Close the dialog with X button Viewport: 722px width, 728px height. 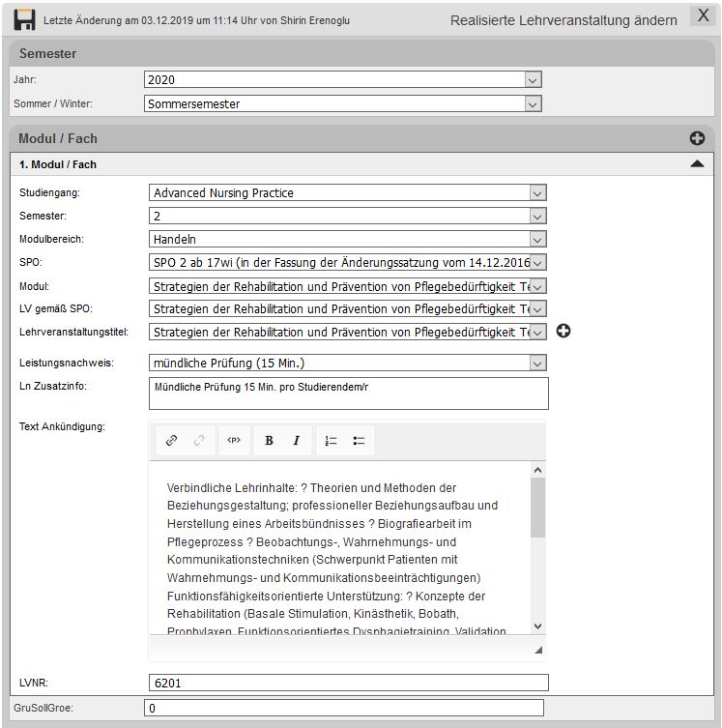[x=703, y=15]
